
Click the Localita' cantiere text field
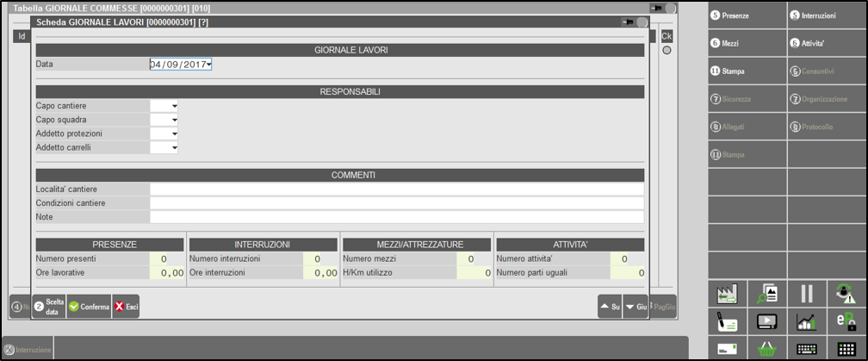pos(396,190)
